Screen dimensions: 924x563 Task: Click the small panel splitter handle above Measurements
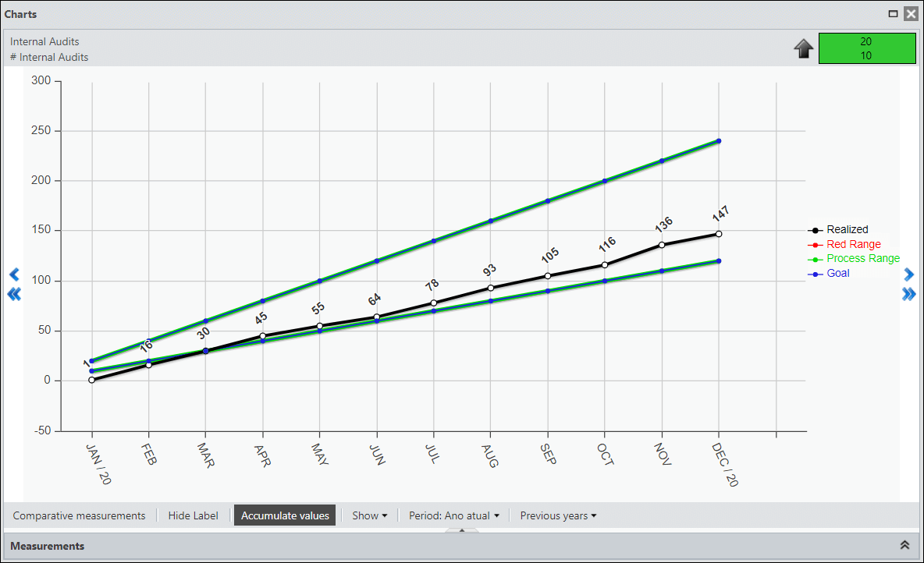click(462, 530)
